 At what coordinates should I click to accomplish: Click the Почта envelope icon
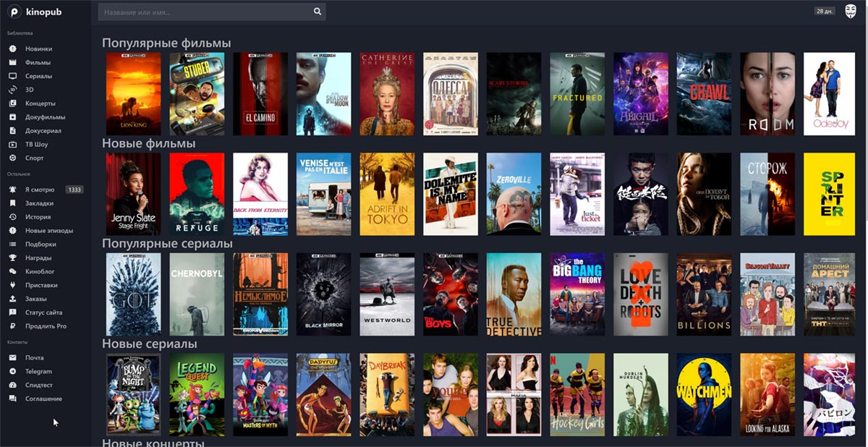pos(12,357)
